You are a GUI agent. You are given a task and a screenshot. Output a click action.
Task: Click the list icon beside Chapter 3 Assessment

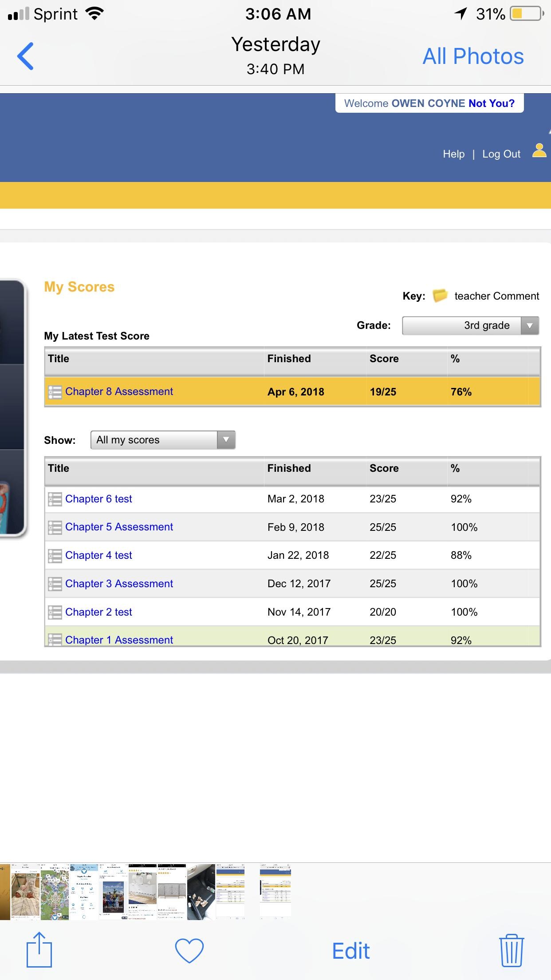pyautogui.click(x=55, y=584)
